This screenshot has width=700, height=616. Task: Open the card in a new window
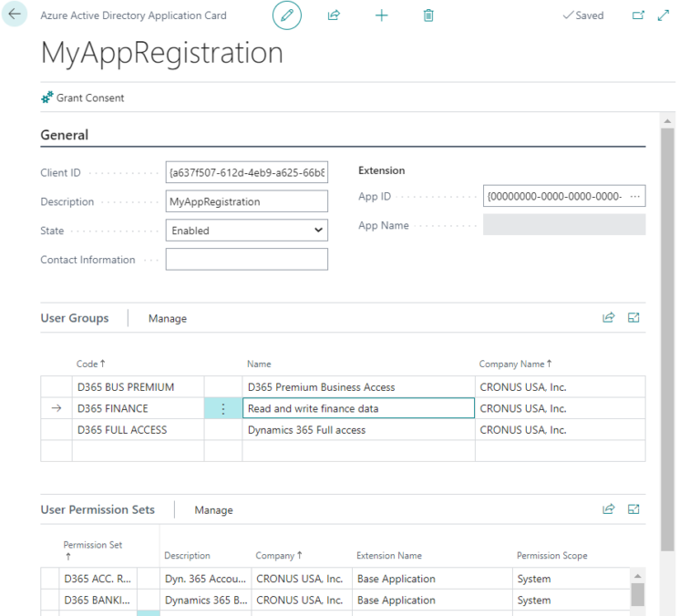coord(638,15)
